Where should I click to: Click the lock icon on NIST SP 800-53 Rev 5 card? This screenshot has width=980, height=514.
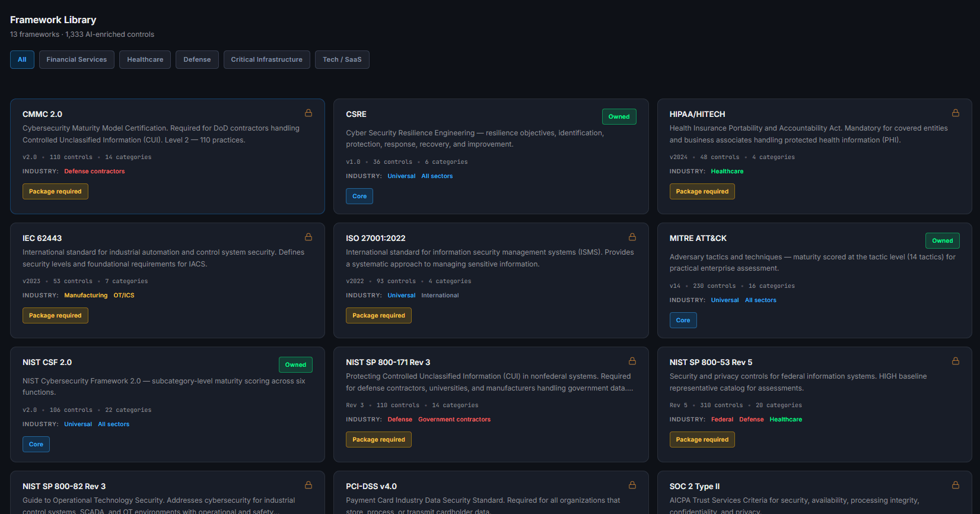click(956, 361)
